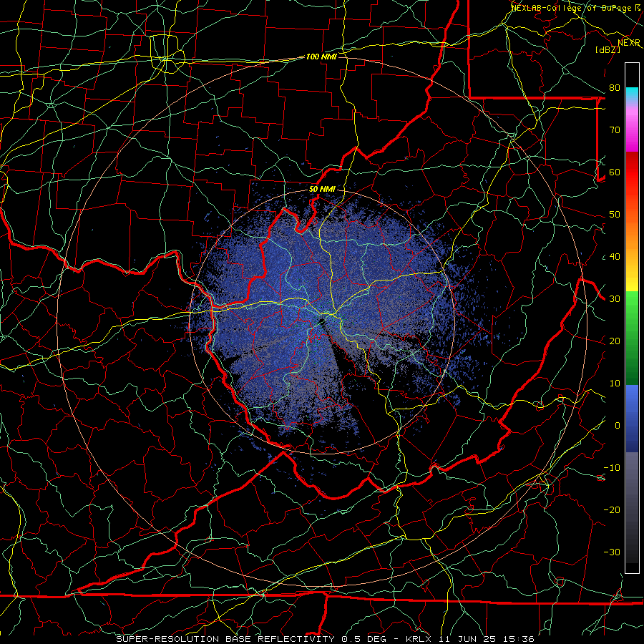Select the 40 value on dBZ scale

[615, 257]
